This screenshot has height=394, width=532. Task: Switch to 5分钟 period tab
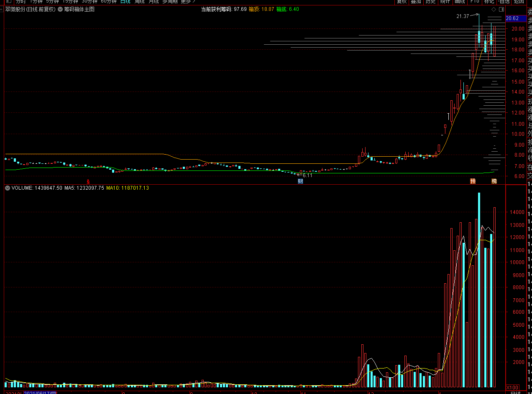pos(52,1)
